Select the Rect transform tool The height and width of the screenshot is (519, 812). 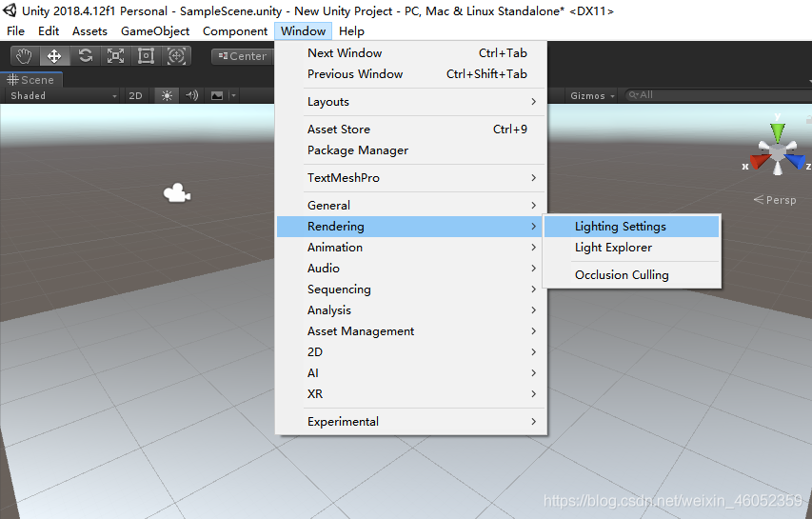[146, 56]
